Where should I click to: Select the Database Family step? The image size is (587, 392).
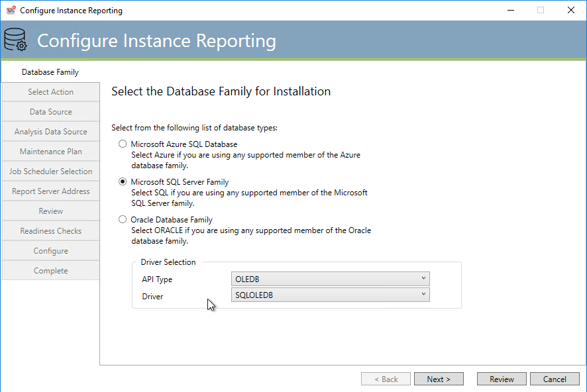[x=50, y=72]
